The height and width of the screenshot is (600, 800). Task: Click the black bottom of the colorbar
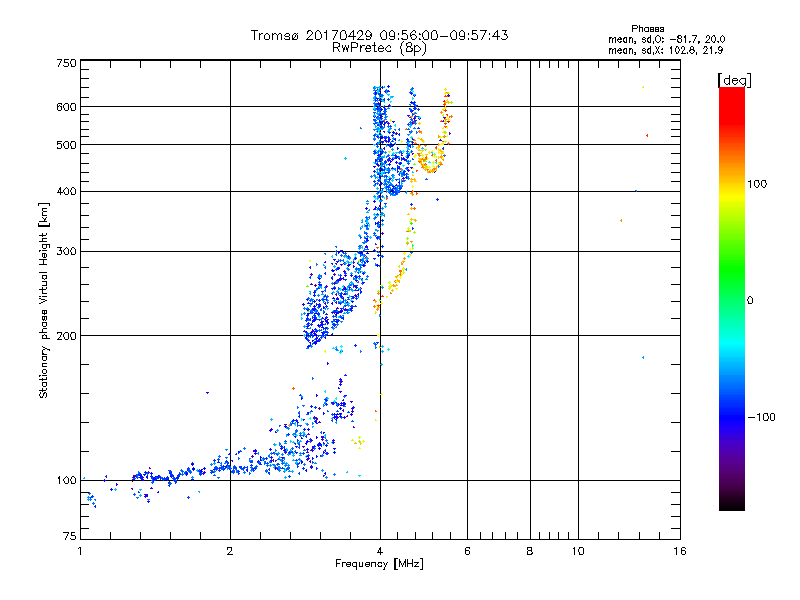point(732,503)
